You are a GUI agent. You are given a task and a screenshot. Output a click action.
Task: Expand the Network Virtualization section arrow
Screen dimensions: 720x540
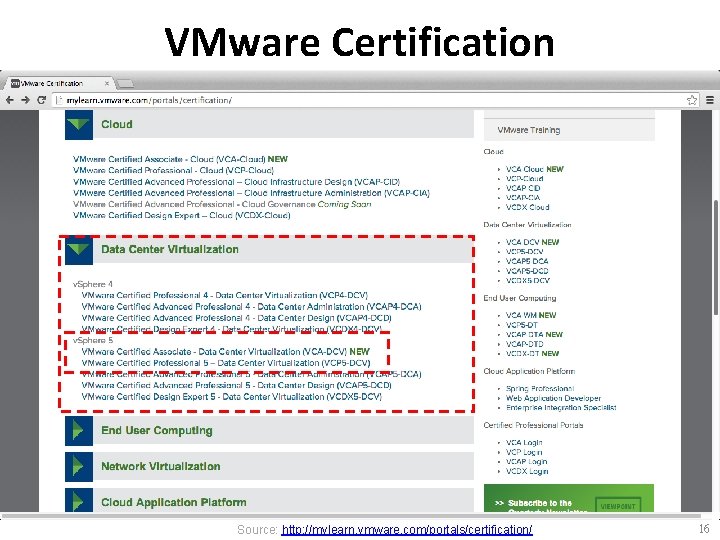(79, 467)
